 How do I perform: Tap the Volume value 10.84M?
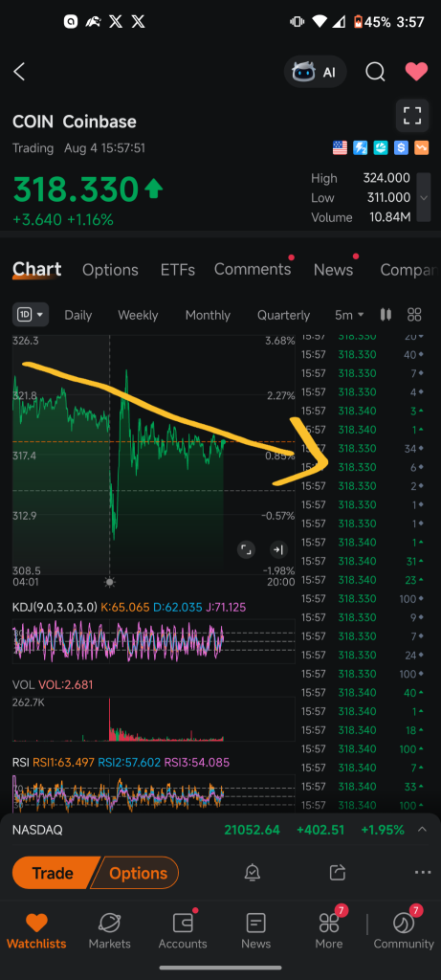pos(389,217)
